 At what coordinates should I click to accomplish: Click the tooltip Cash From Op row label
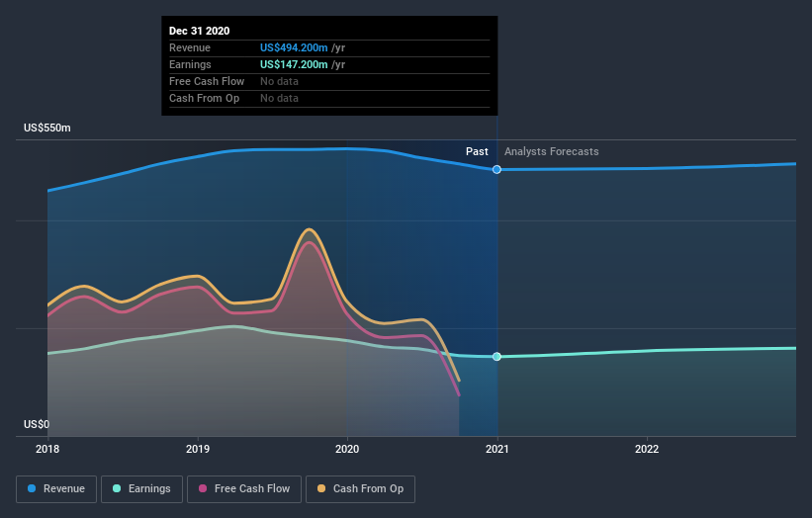coord(204,98)
